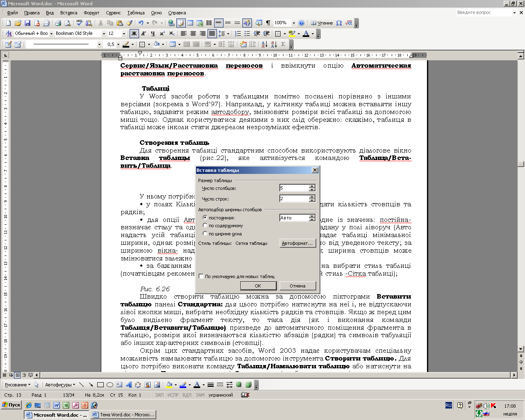Select 'постоянная' radio button
The width and height of the screenshot is (525, 420).
205,218
